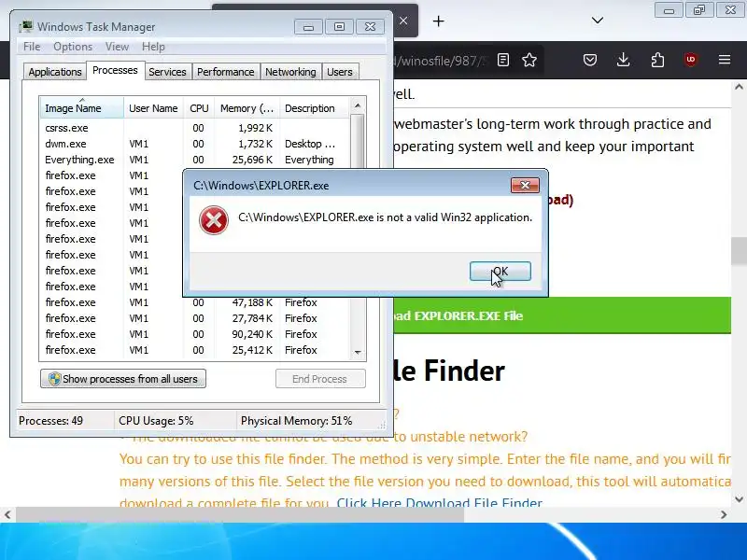The height and width of the screenshot is (560, 747).
Task: Switch to the Performance tab
Action: tap(226, 72)
